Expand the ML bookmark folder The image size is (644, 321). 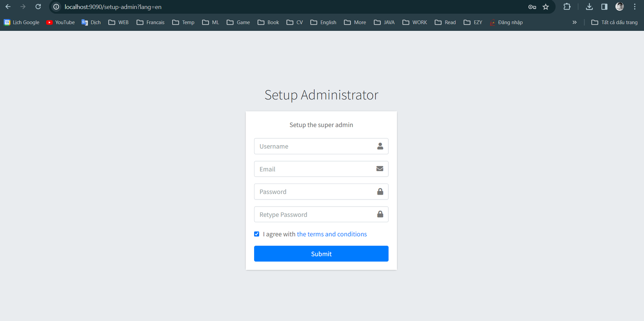coord(211,22)
